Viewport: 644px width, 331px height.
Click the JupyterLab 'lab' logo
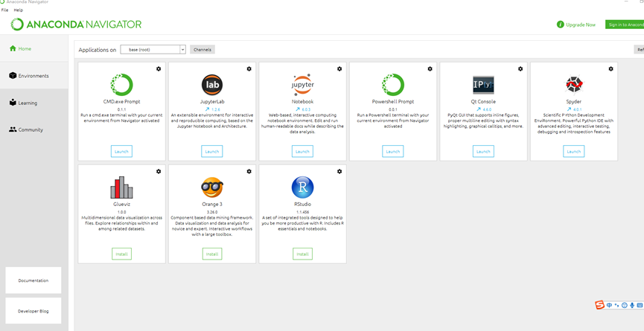212,85
